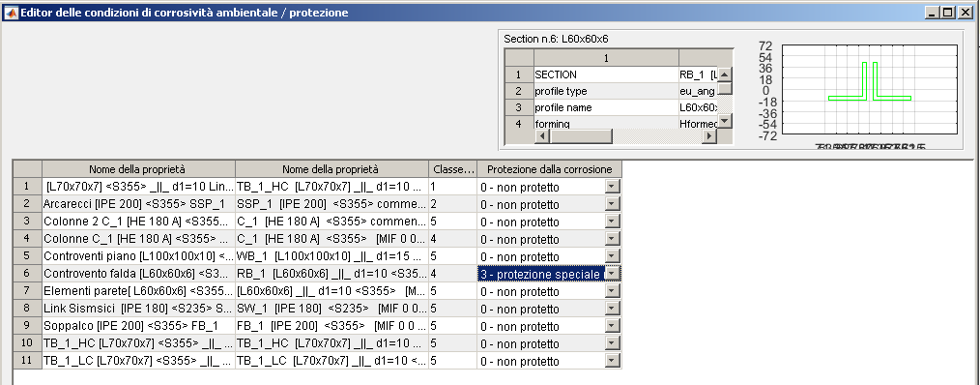Click the green L60x60x6 section plot
980x385 pixels.
point(870,81)
